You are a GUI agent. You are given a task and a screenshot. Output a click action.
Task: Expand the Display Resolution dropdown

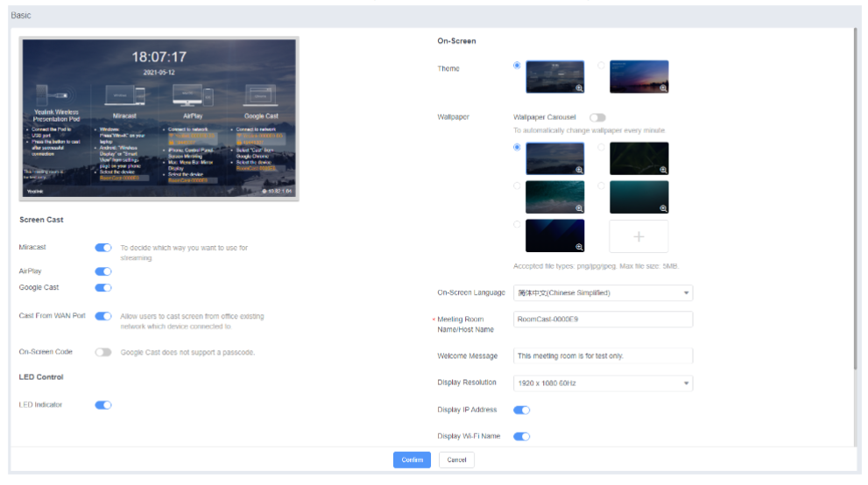pos(603,383)
